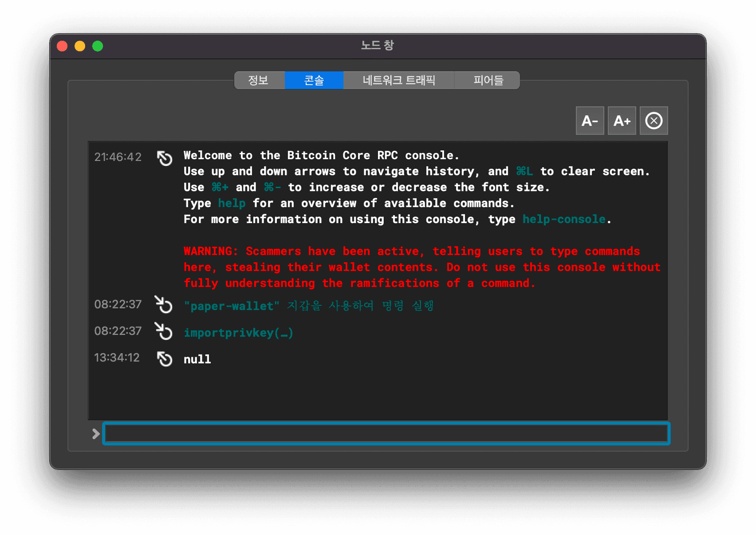Decrease console font size with A- button
756x535 pixels.
point(590,121)
